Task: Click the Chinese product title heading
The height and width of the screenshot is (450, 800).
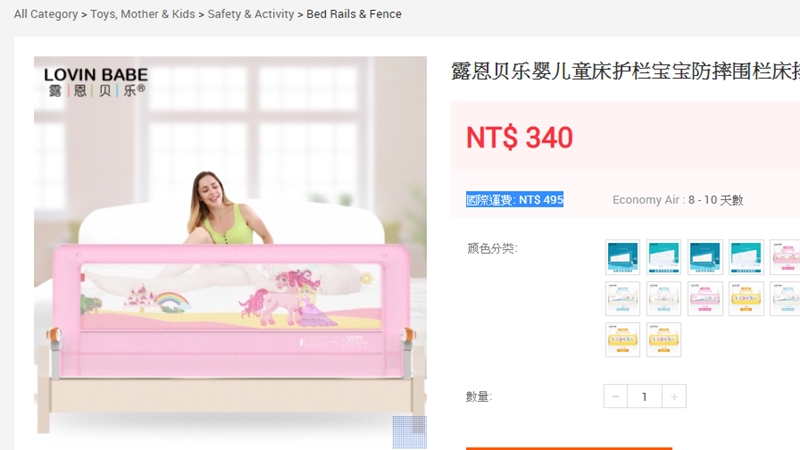Action: tap(626, 71)
